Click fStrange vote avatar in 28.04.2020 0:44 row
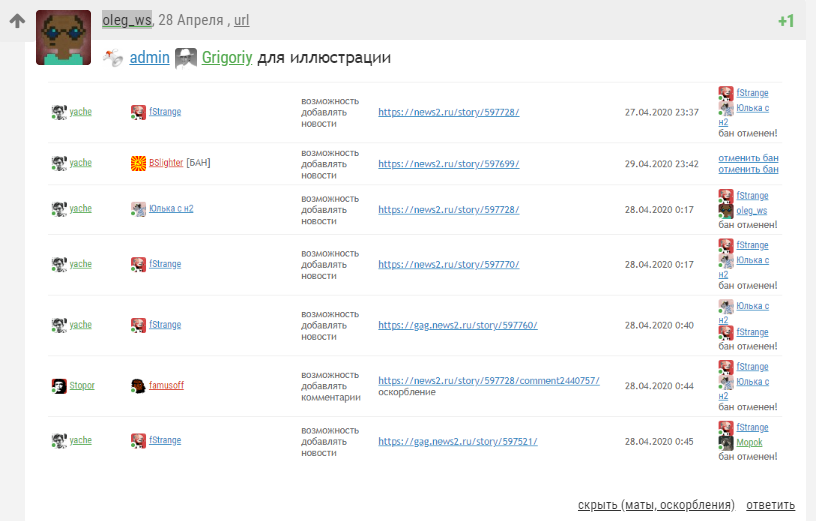816x521 pixels. (726, 367)
